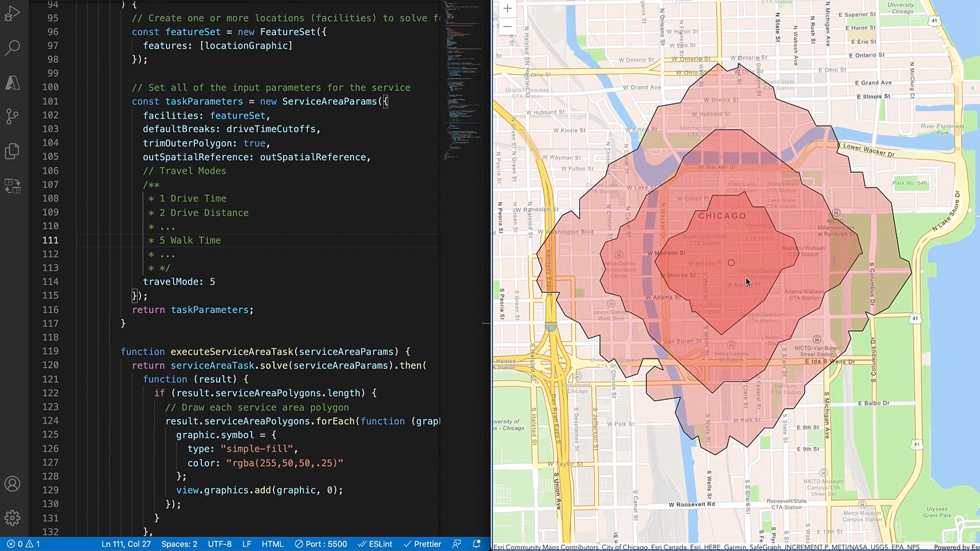Open the Azure extension panel

pyautogui.click(x=12, y=83)
